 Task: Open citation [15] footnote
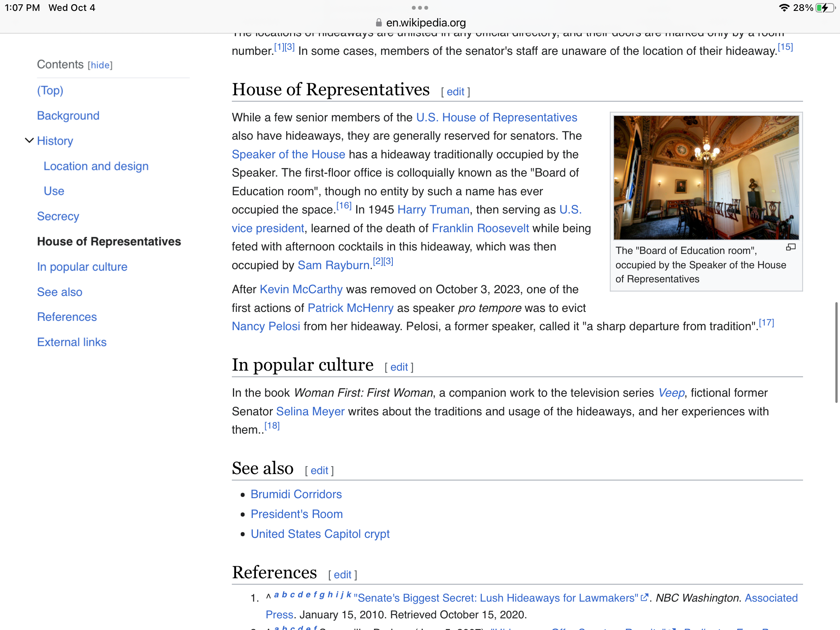pos(785,47)
